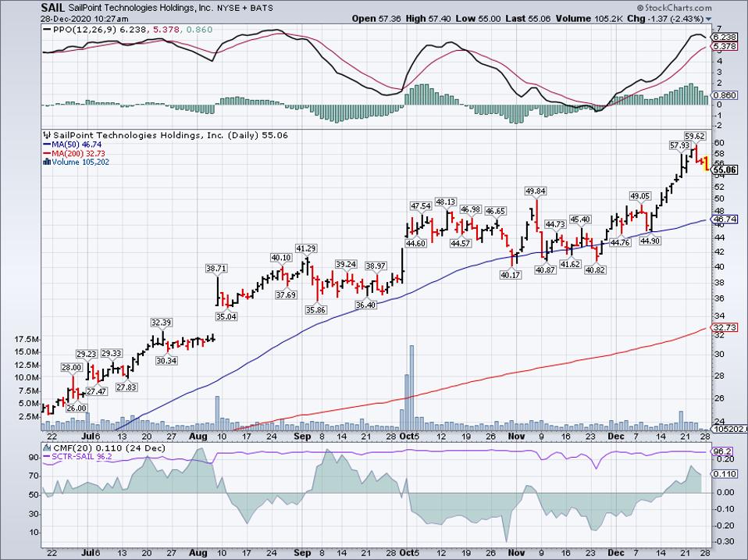
Task: Click the 44.73 price label
Action: [x=555, y=224]
